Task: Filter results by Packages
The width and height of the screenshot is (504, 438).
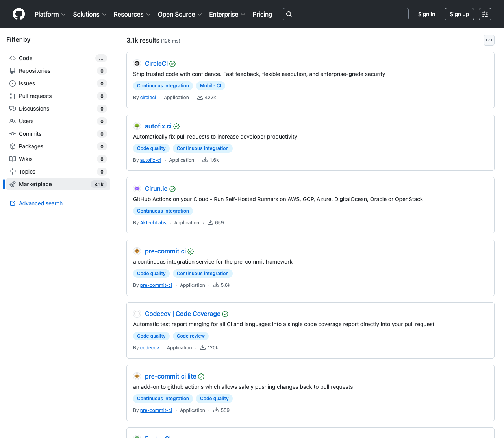Action: coord(58,146)
